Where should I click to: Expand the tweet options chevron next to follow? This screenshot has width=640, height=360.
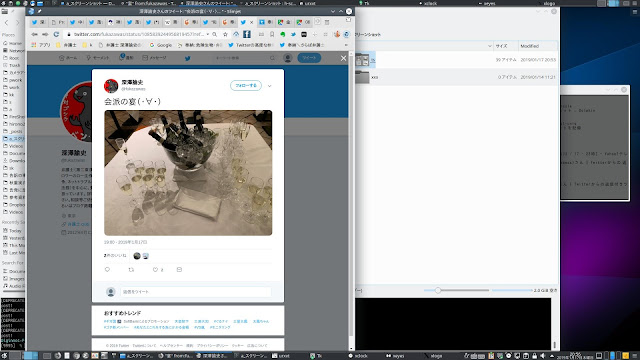269,86
